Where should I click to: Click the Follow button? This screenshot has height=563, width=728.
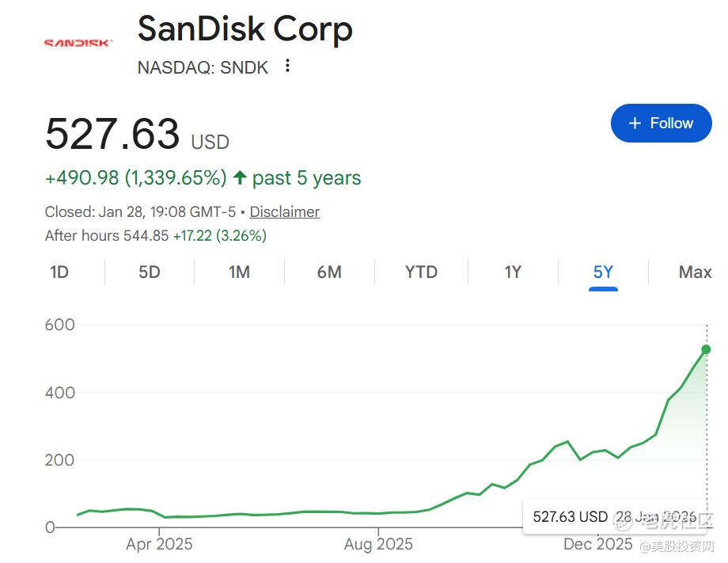point(661,124)
